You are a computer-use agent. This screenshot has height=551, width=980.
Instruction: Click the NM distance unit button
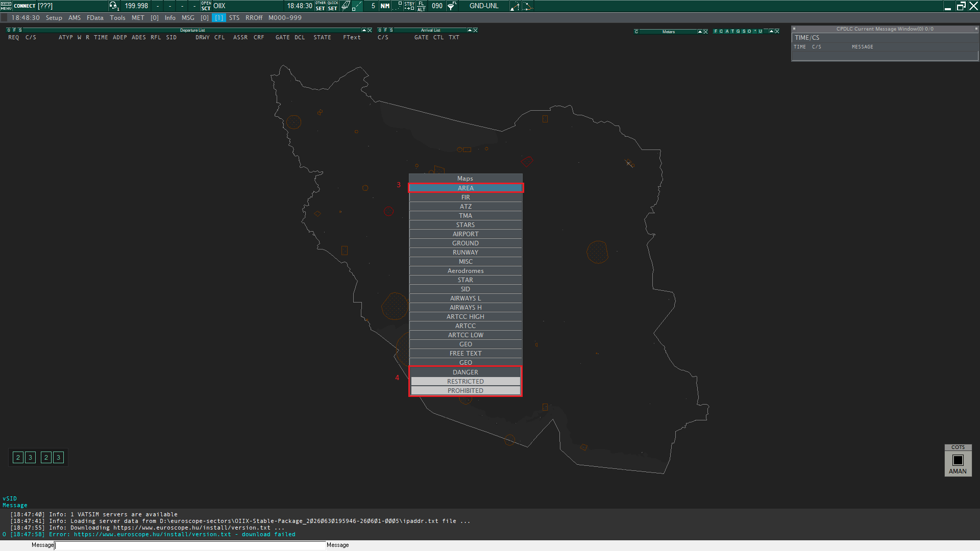tap(385, 6)
